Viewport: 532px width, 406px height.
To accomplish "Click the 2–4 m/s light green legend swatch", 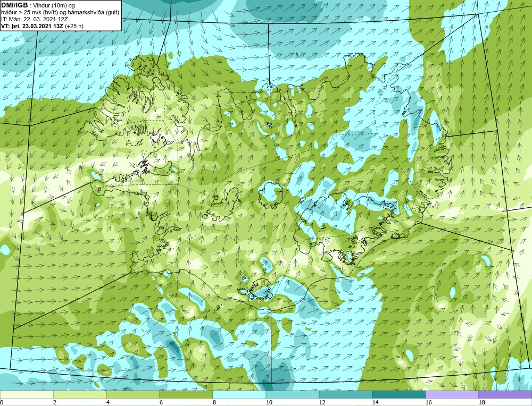I will coord(80,394).
